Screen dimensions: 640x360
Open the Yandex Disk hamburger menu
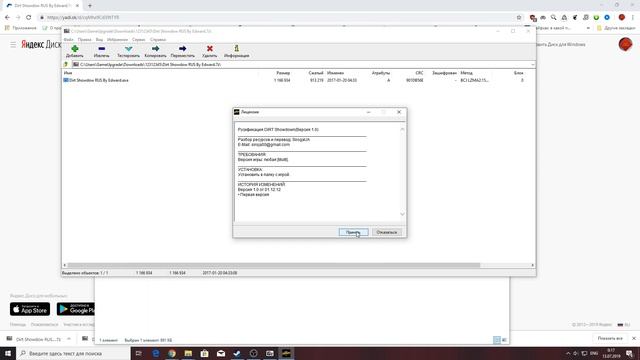[x=13, y=44]
